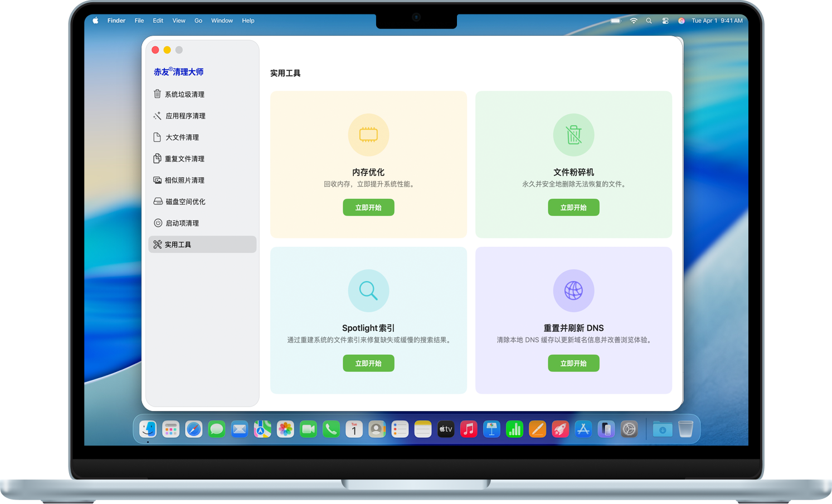Image resolution: width=832 pixels, height=504 pixels.
Task: Begin rebuilding Spotlight 索引 with 立即开始
Action: pyautogui.click(x=368, y=363)
